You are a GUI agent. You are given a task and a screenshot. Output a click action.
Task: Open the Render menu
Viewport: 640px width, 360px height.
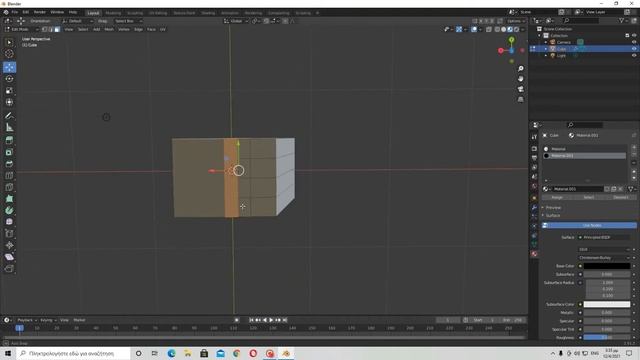[40, 12]
